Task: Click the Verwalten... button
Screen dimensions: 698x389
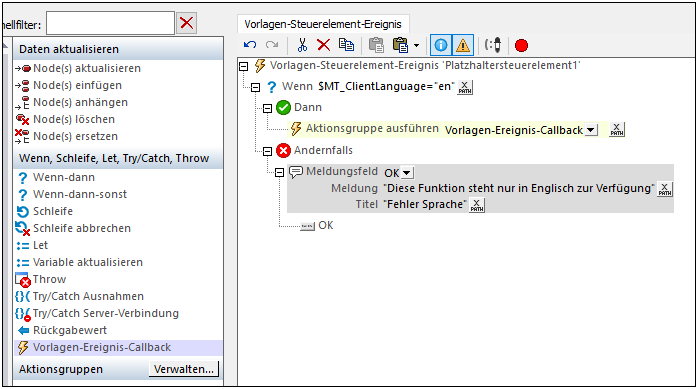Action: coord(184,369)
